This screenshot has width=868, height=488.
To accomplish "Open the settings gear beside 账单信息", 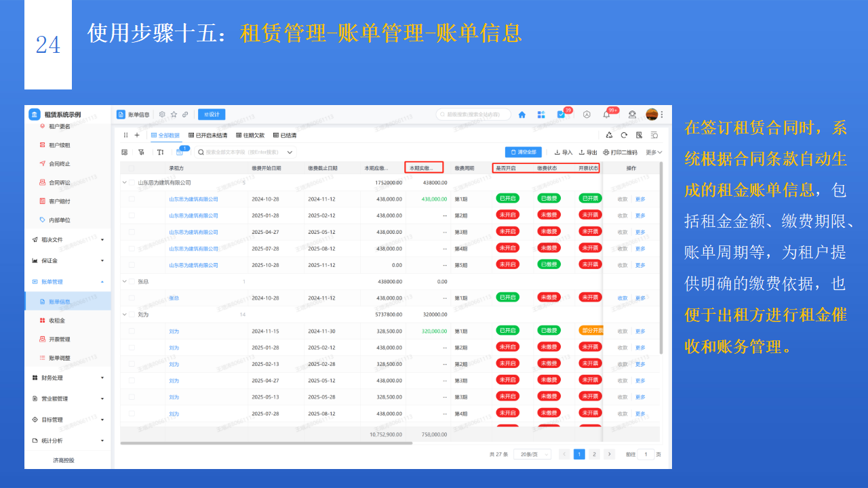I will coord(163,115).
